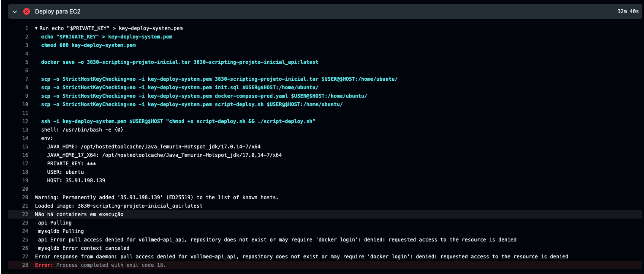Select line number 1 link
The height and width of the screenshot is (274, 644).
[26, 28]
